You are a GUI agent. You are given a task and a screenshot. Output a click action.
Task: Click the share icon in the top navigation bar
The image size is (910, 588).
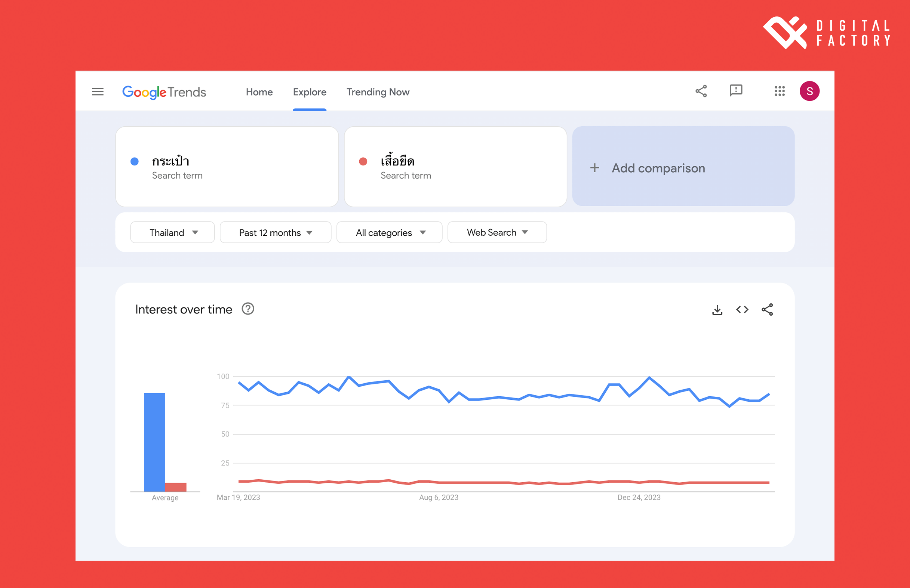(700, 92)
